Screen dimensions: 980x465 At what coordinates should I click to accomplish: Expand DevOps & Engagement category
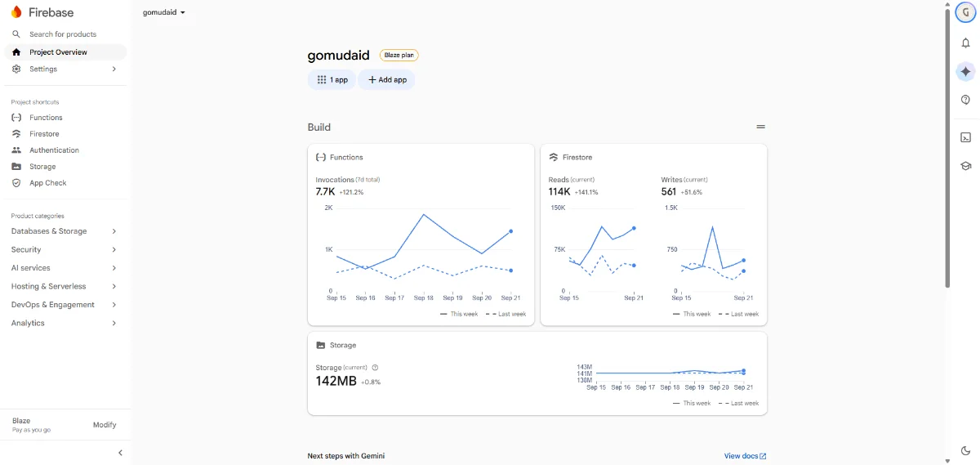pos(64,305)
